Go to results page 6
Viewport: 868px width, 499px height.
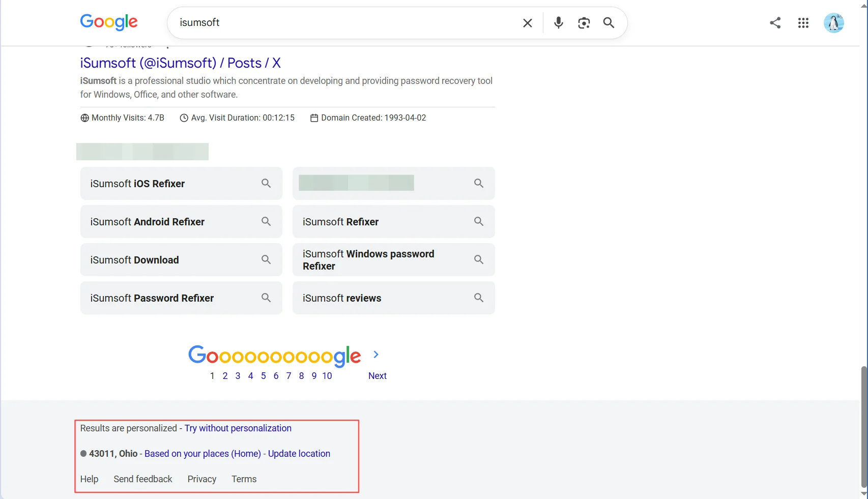[276, 376]
